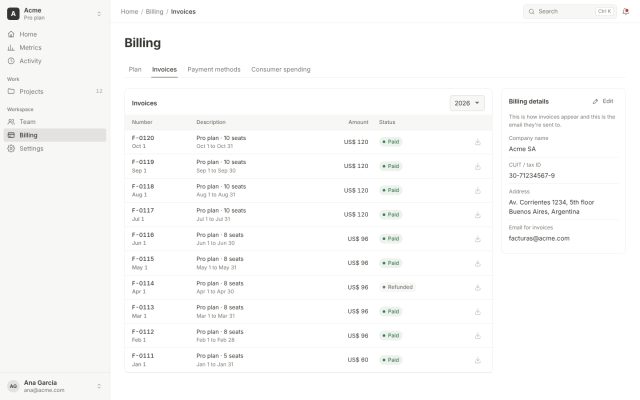640x400 pixels.
Task: Select invoice number F-0119
Action: click(143, 162)
